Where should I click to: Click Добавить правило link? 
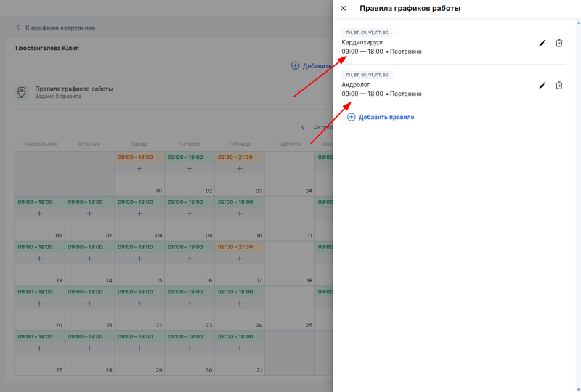[381, 117]
